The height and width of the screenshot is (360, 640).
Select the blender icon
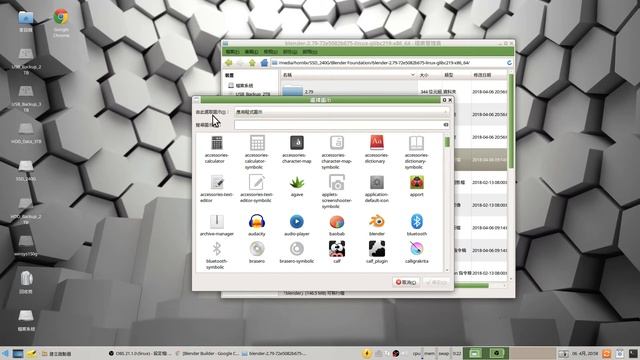377,222
